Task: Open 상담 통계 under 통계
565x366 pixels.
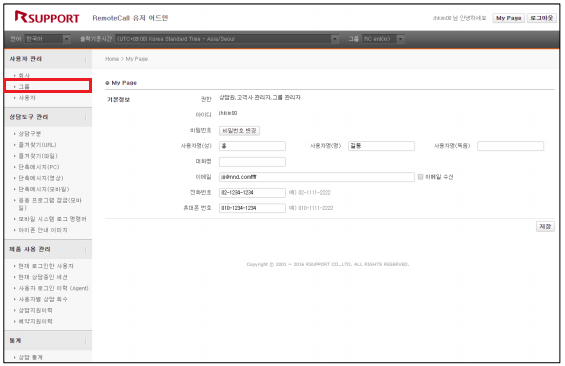Action: [x=30, y=357]
